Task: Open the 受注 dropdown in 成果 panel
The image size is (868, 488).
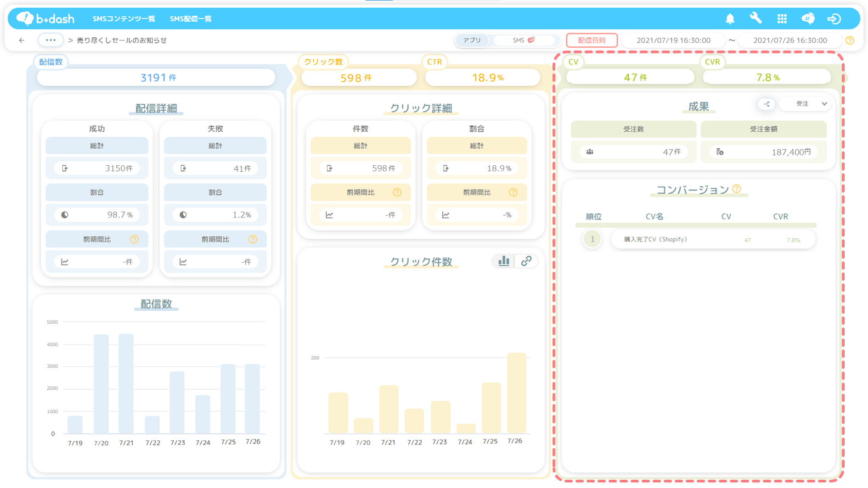Action: tap(806, 104)
